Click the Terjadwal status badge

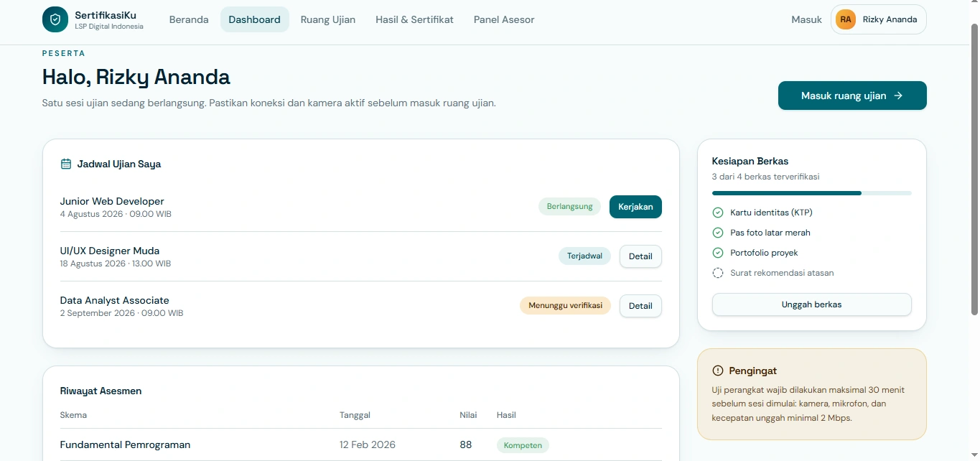584,256
